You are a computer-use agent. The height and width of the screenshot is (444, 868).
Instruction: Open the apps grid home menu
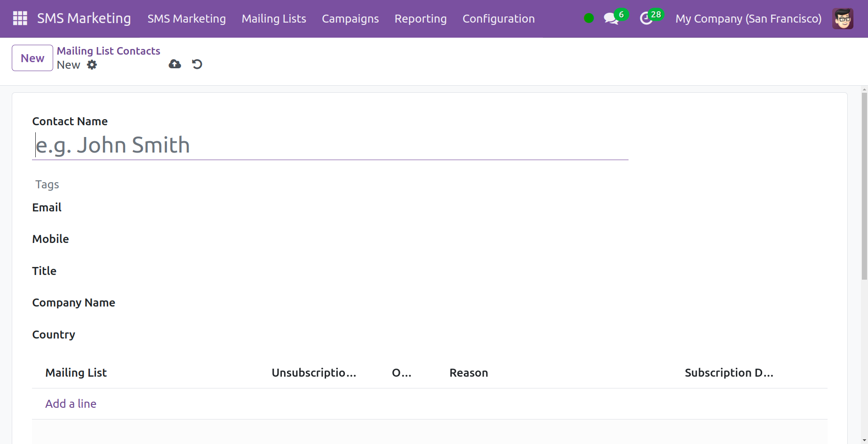coord(20,18)
